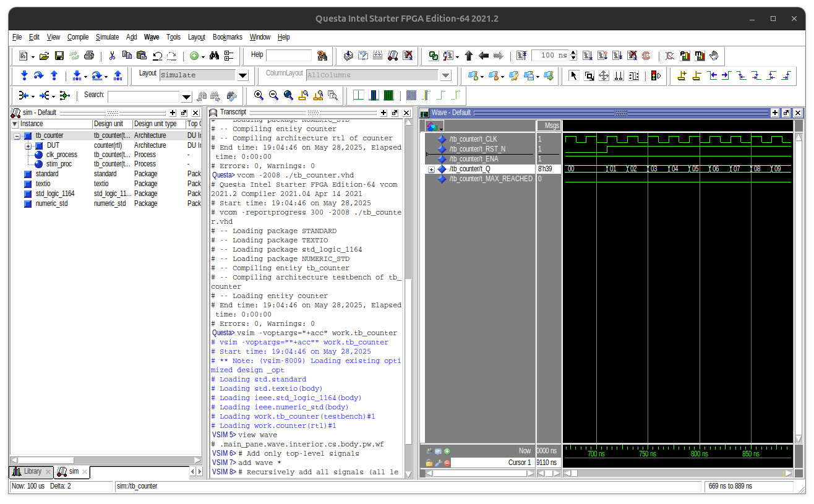
Task: Click the run length 100 ns field
Action: 549,56
